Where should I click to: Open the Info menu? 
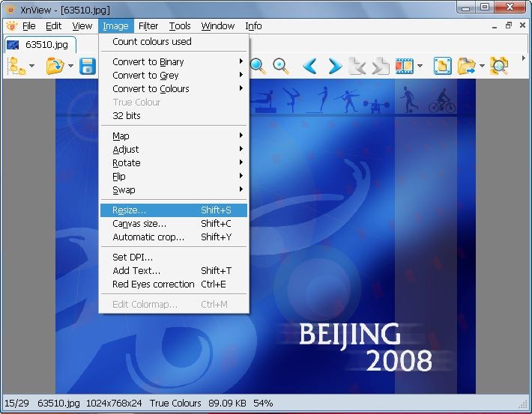[253, 25]
